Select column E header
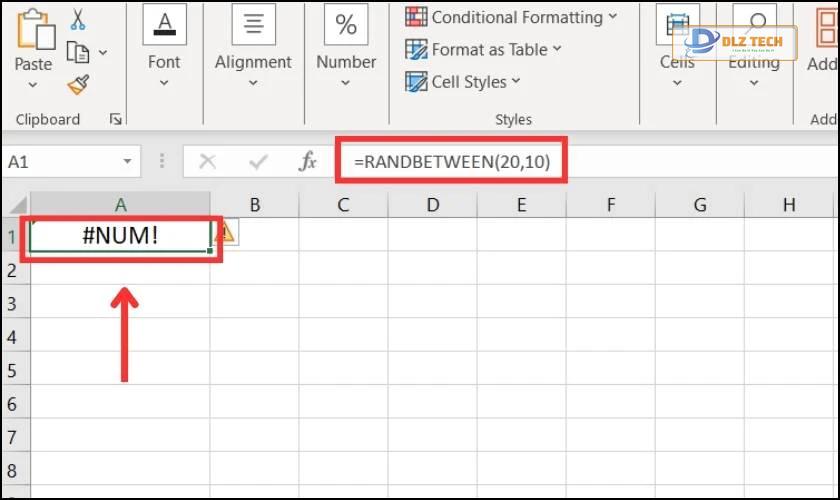This screenshot has width=840, height=500. pyautogui.click(x=521, y=205)
